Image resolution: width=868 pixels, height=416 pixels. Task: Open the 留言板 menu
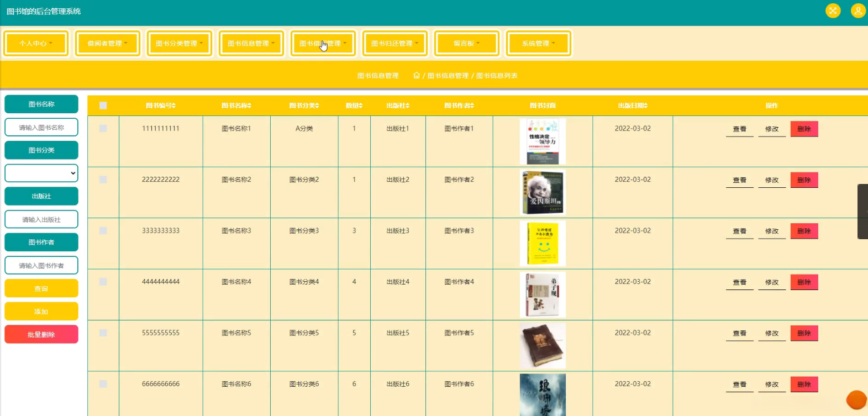pyautogui.click(x=467, y=43)
